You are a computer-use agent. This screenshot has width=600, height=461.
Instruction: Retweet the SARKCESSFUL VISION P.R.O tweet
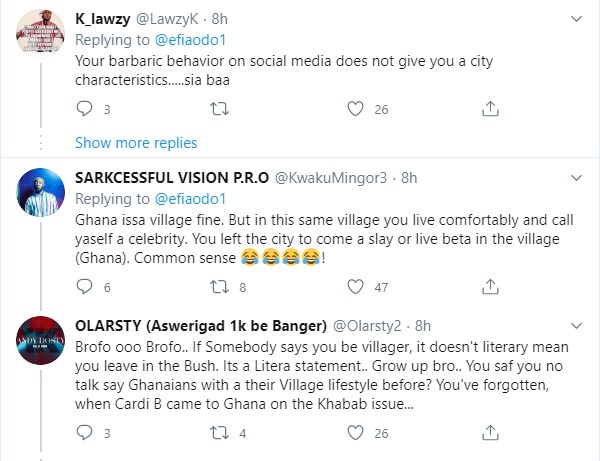click(x=219, y=287)
